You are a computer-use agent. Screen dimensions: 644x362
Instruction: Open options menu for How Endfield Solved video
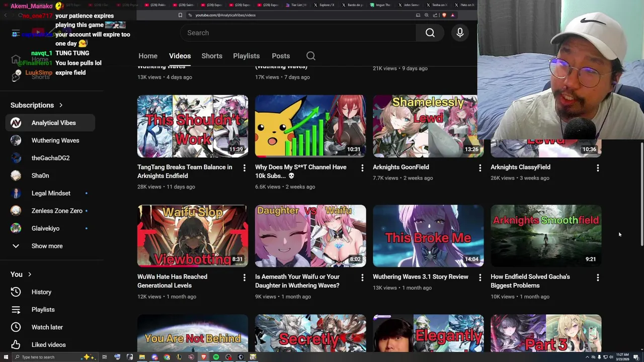pos(598,278)
